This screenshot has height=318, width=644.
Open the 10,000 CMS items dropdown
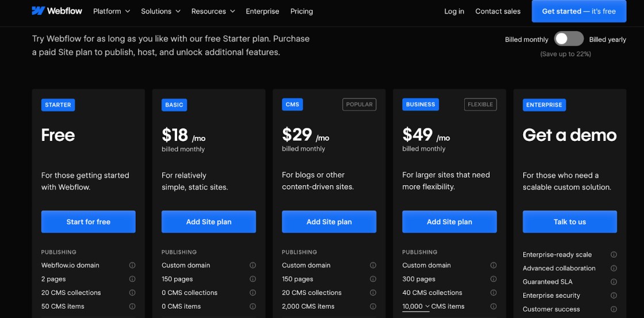(x=416, y=306)
